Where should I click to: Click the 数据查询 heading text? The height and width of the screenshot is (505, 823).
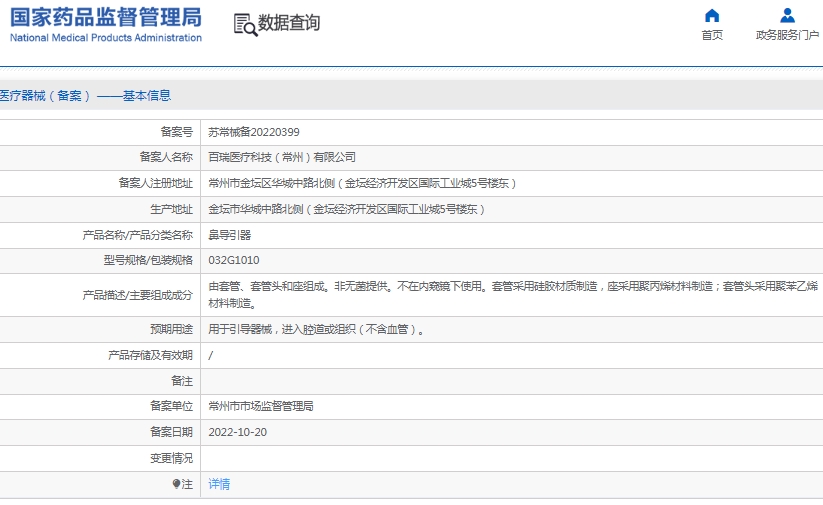289,23
